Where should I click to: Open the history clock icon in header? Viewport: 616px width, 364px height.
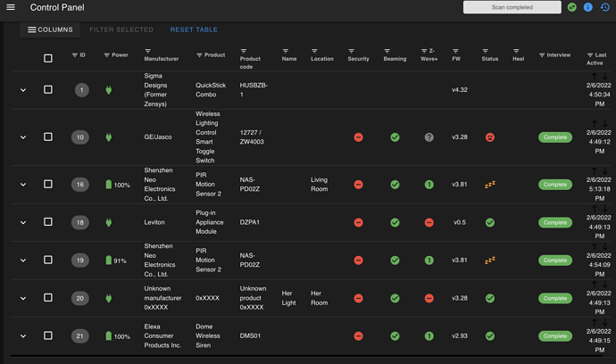[x=605, y=7]
